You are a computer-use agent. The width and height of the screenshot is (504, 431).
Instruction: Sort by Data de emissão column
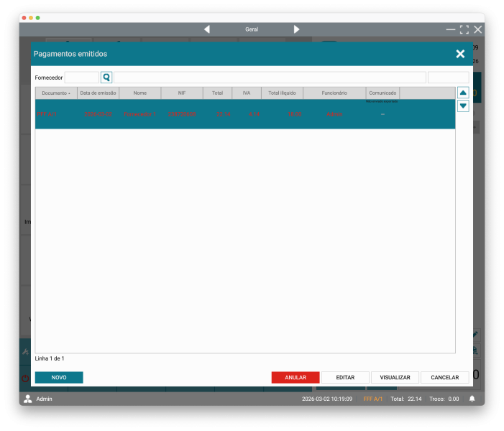(x=98, y=93)
